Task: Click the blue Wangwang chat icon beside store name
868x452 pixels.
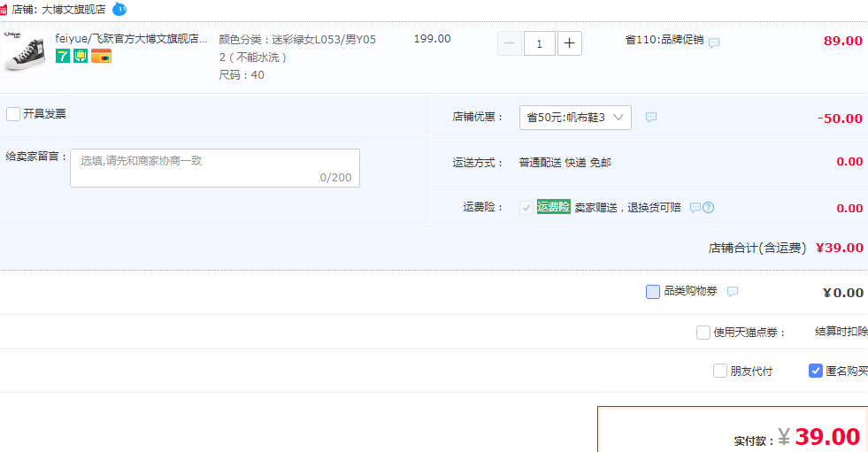Action: pyautogui.click(x=119, y=9)
